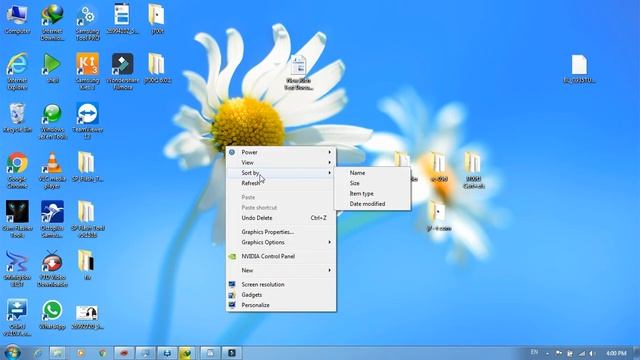The height and width of the screenshot is (360, 640).
Task: Open Internet Explorer from the taskbar
Action: point(38,353)
